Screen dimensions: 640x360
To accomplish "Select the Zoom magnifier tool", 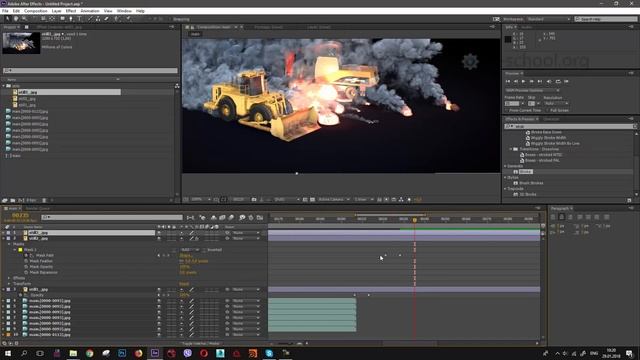I will (24, 19).
